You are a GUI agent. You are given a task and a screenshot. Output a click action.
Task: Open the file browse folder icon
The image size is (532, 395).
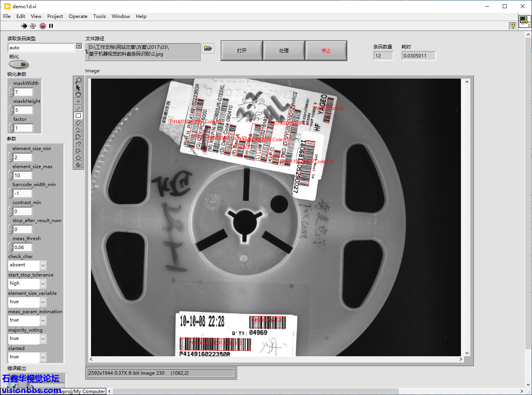(208, 48)
